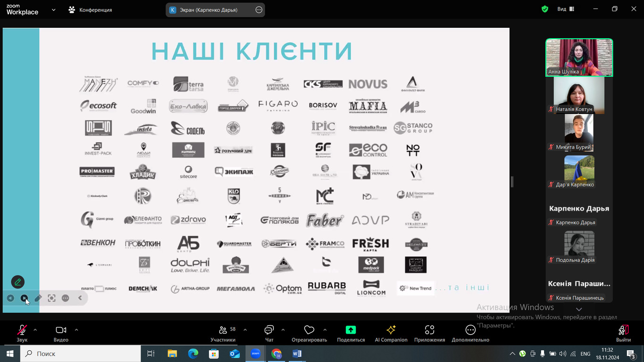Click the uTorrent tray icon
The image size is (644, 362).
click(523, 354)
